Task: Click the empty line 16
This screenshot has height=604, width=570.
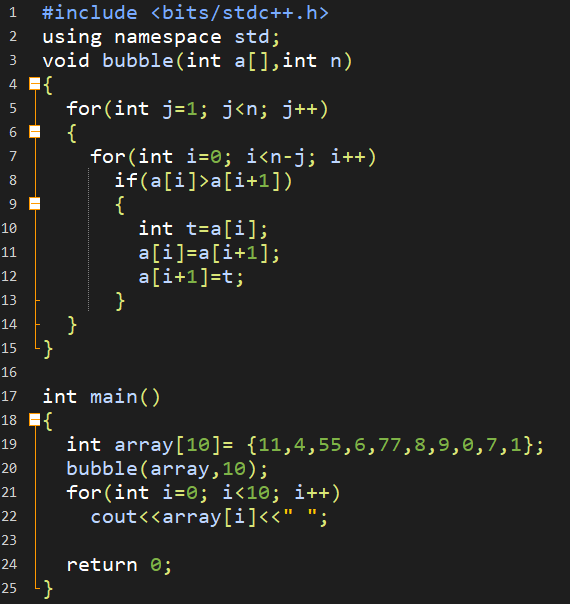Action: pos(285,372)
